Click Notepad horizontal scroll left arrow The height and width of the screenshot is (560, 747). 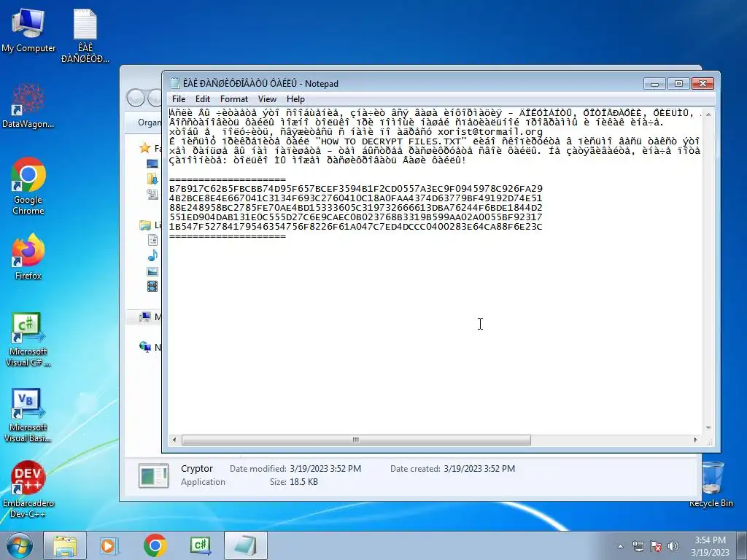click(x=174, y=440)
